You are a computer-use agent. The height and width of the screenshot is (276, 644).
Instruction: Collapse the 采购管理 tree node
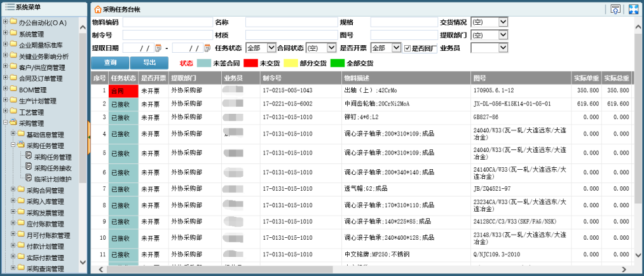6,123
